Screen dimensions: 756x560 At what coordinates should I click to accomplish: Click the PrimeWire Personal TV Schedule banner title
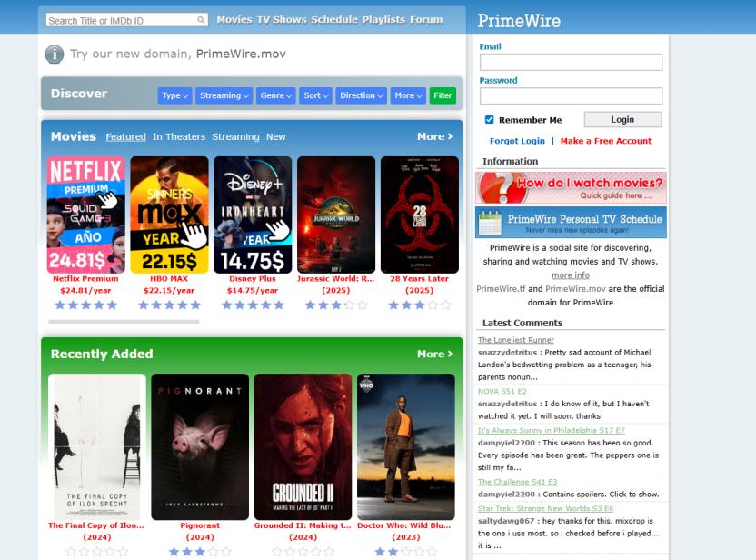point(584,219)
